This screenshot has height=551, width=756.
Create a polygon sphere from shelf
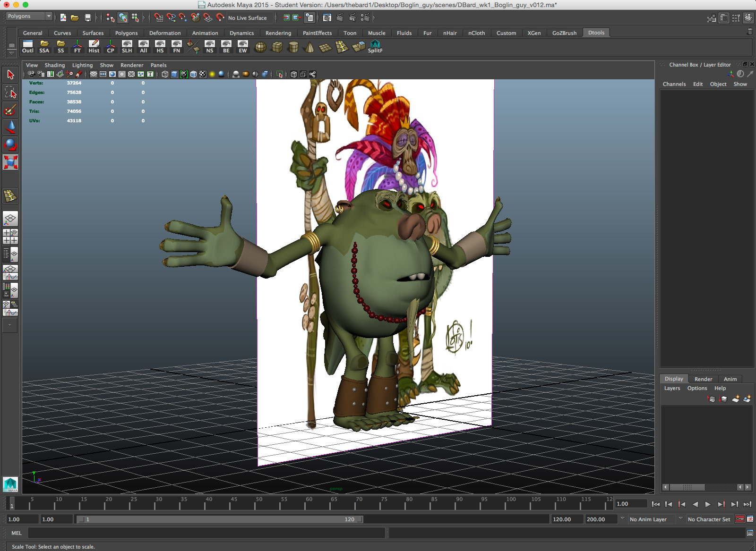coord(260,47)
